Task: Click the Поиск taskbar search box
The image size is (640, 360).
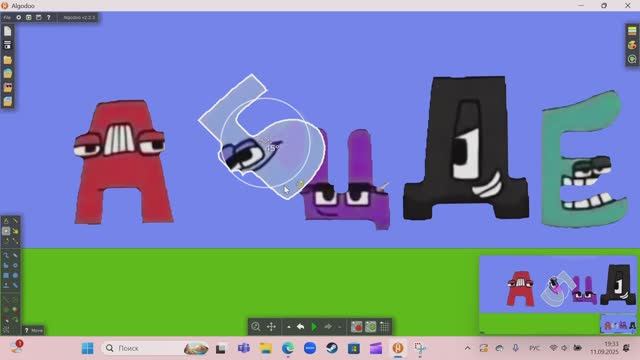Action: 155,348
